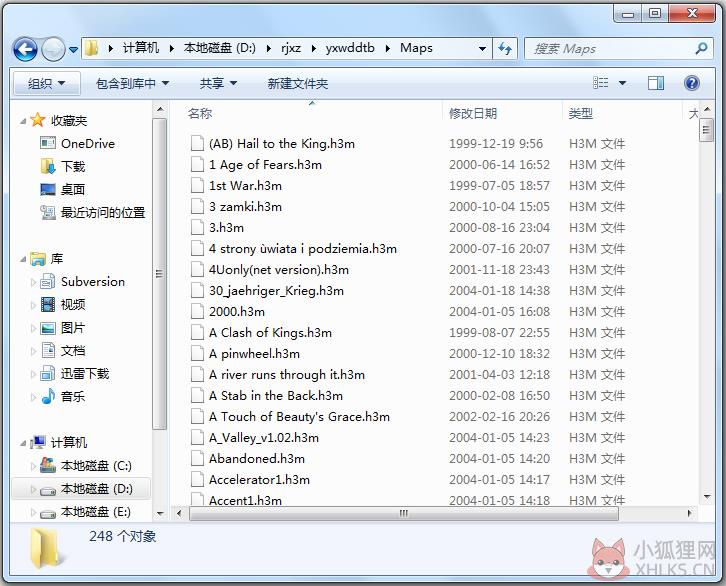
Task: Click the file icon of 4Uonly(net version).h3m
Action: pos(197,270)
